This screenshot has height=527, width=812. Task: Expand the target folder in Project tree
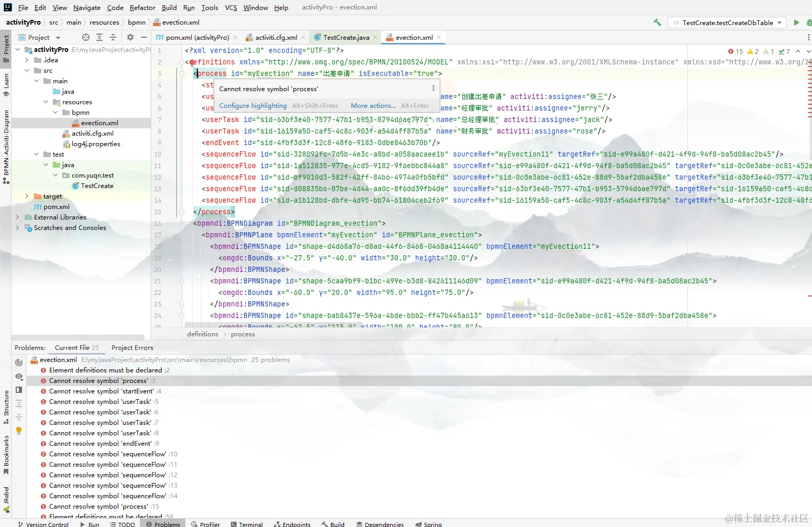27,196
